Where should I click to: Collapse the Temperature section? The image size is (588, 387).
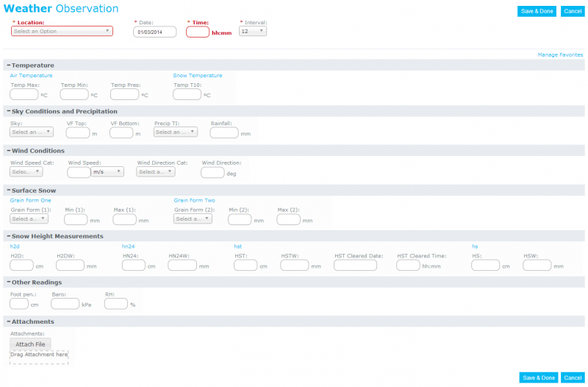point(9,65)
